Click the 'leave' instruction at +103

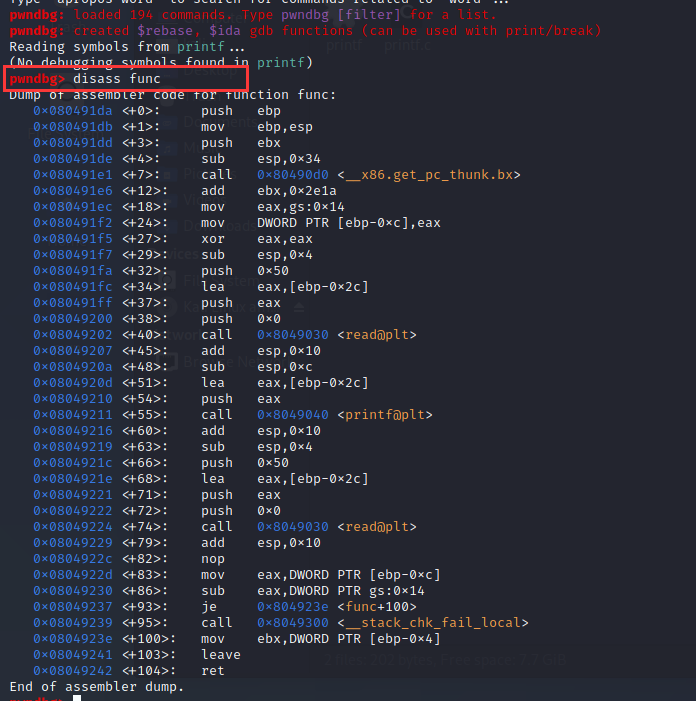point(220,655)
